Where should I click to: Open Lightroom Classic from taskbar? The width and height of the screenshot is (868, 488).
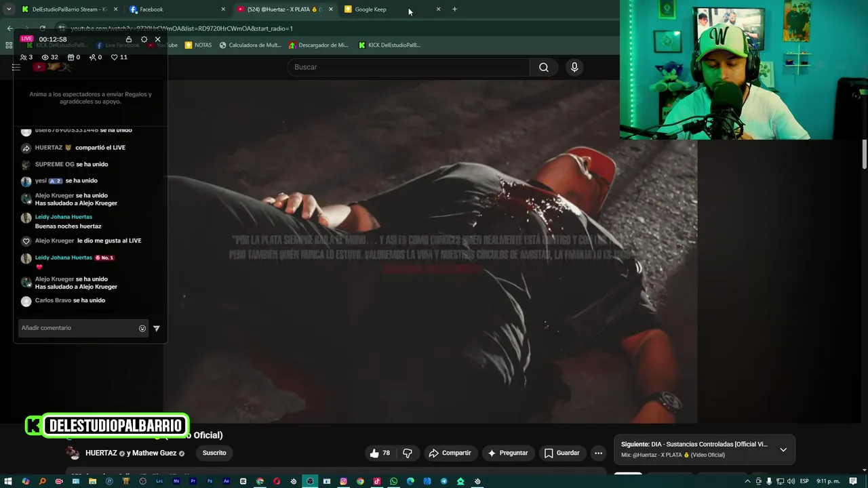click(x=159, y=481)
